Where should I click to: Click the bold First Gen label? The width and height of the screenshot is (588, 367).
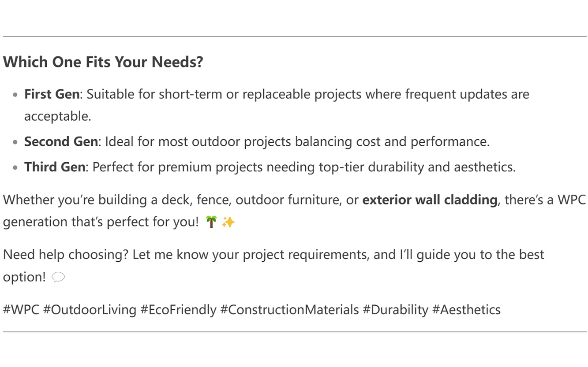pos(52,94)
